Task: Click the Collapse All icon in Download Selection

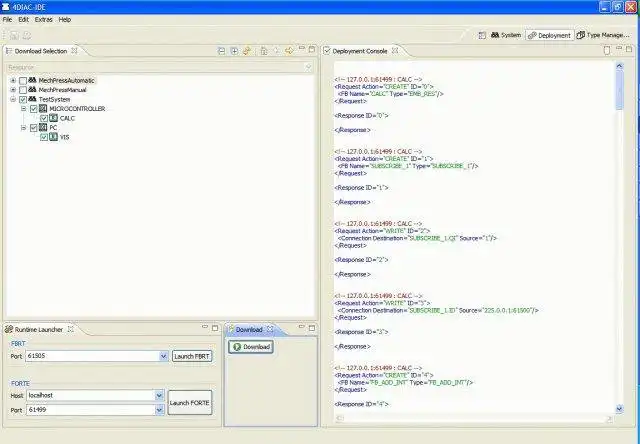Action: pyautogui.click(x=221, y=51)
